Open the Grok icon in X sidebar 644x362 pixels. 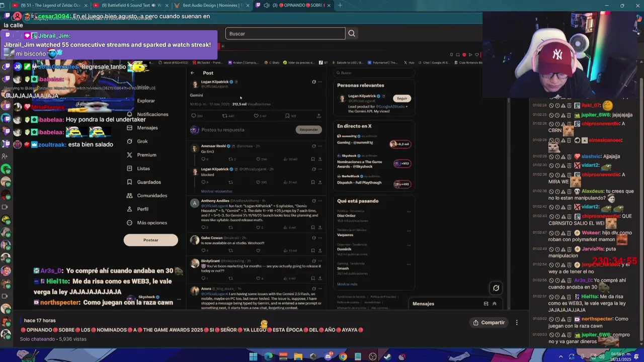point(129,141)
